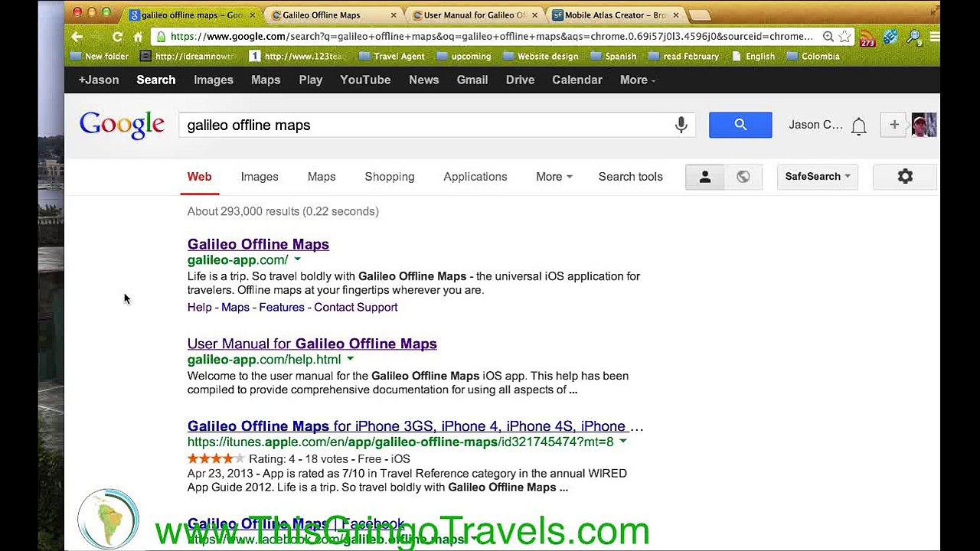
Task: Open Google notifications bell
Action: pyautogui.click(x=859, y=126)
